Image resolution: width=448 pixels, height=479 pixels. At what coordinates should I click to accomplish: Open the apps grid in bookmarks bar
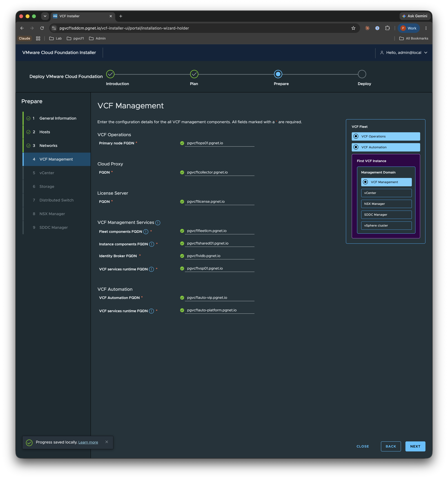click(38, 38)
